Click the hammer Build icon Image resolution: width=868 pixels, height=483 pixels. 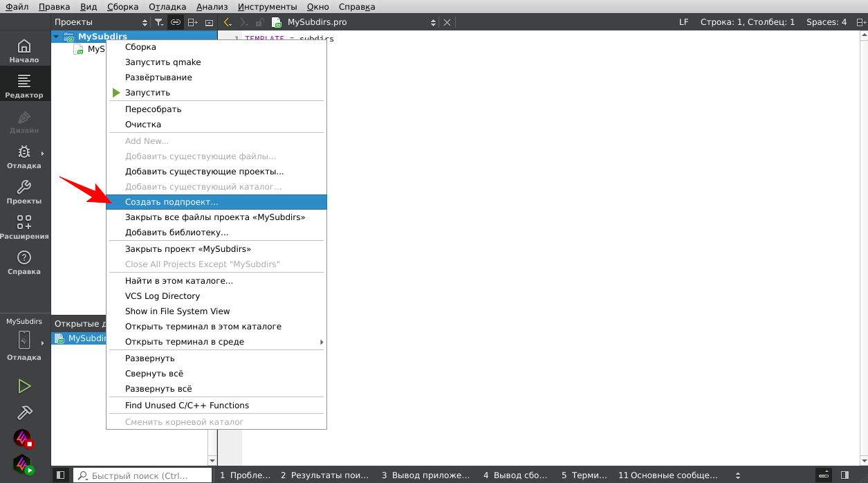click(24, 412)
